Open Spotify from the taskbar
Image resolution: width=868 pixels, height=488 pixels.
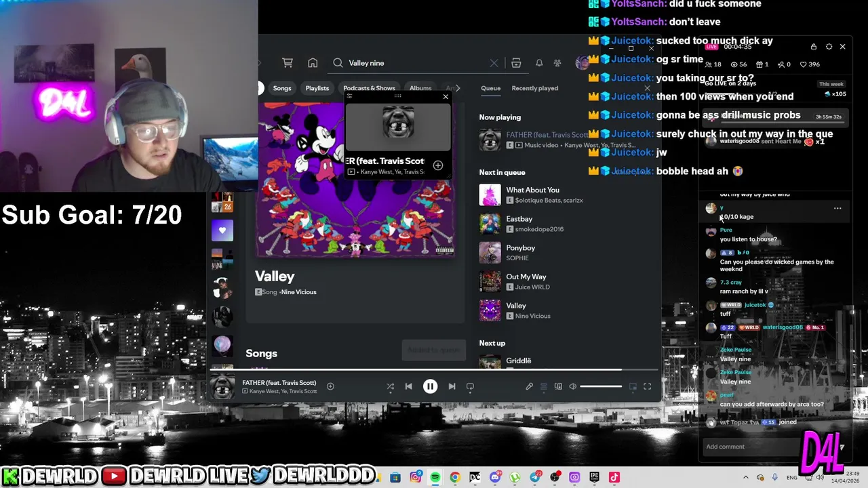(435, 477)
